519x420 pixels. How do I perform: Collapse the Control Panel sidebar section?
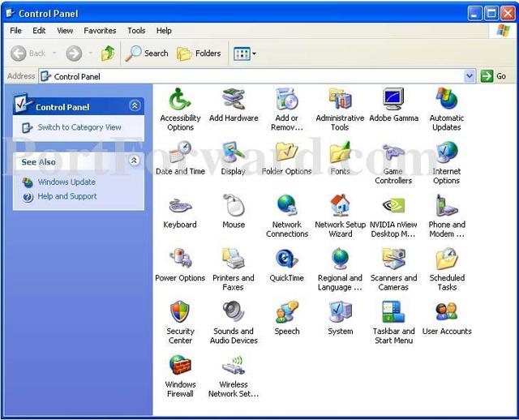pos(135,106)
